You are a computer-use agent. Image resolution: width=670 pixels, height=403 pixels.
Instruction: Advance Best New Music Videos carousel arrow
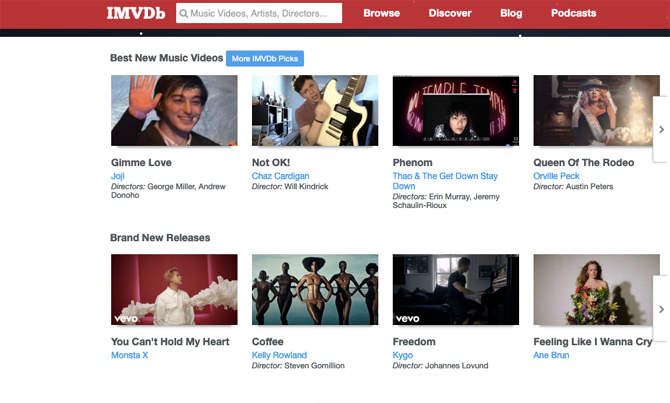point(661,129)
